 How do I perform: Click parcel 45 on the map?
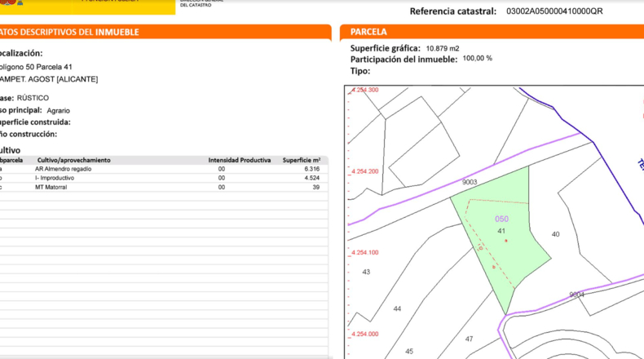point(409,352)
